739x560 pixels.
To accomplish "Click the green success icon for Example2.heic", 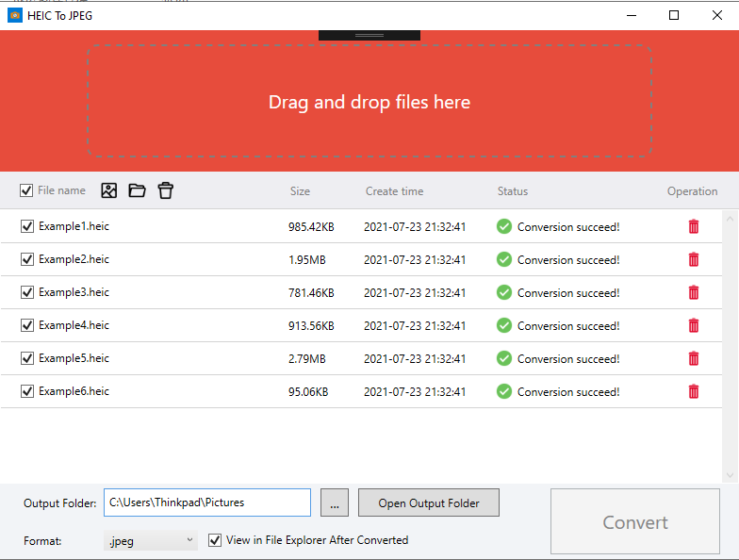I will pyautogui.click(x=503, y=259).
